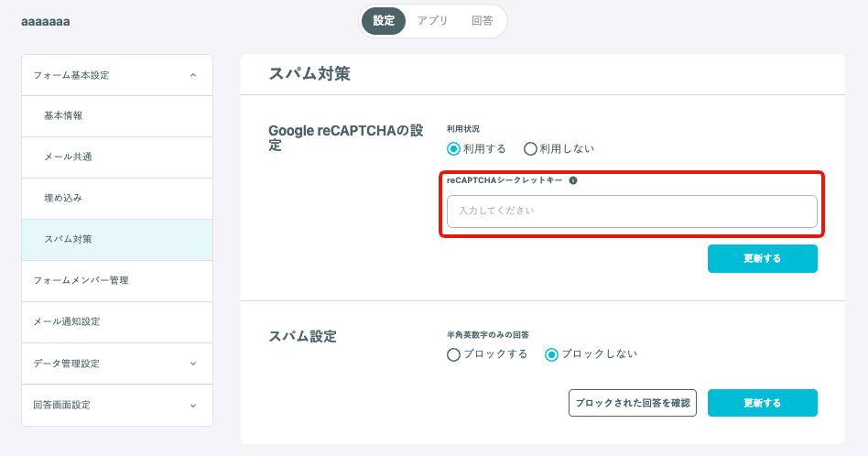Collapse the フォーム基本設定 section chevron
The height and width of the screenshot is (456, 868).
click(192, 75)
